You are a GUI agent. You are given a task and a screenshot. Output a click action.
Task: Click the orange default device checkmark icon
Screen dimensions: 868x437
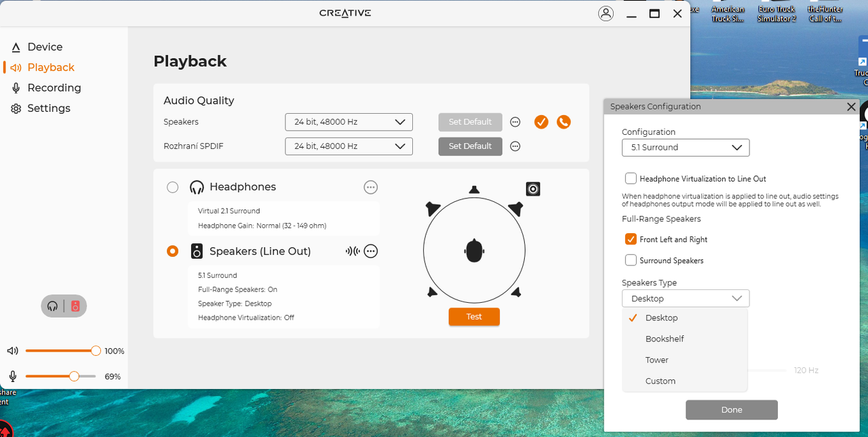point(541,122)
